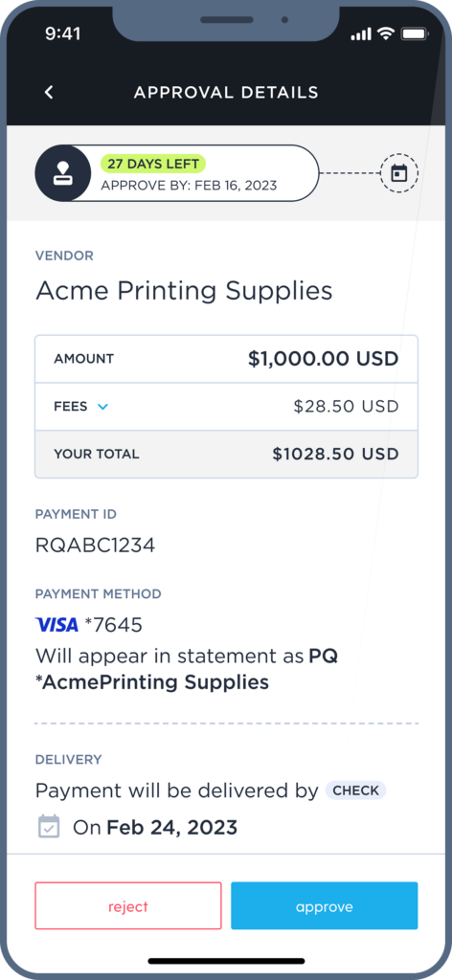452x980 pixels.
Task: Tap the Approve By Feb 16 deadline pill
Action: coord(177,173)
